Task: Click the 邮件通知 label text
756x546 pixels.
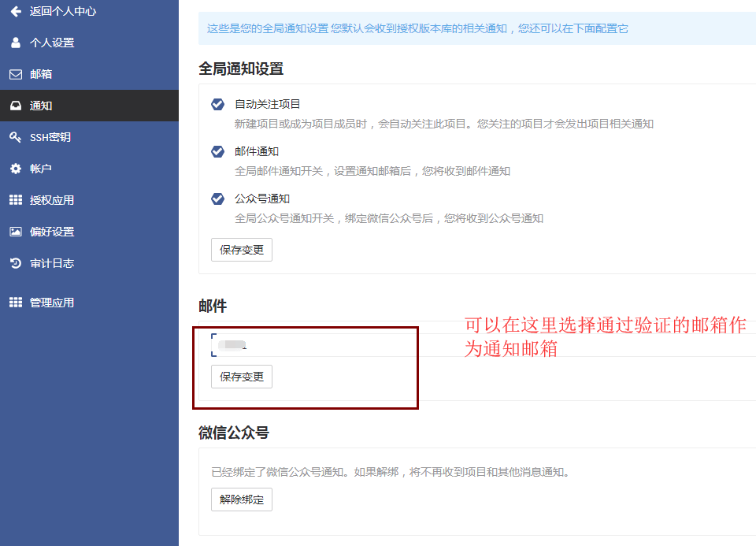Action: tap(257, 151)
